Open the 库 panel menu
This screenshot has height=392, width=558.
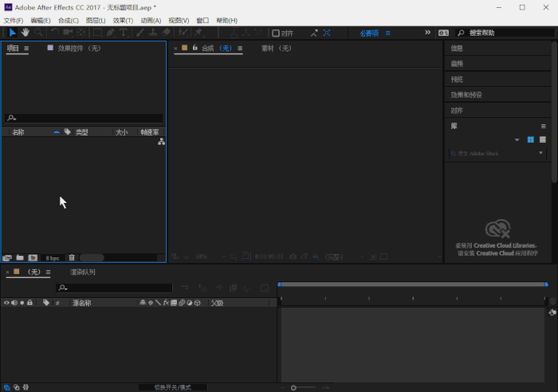544,126
